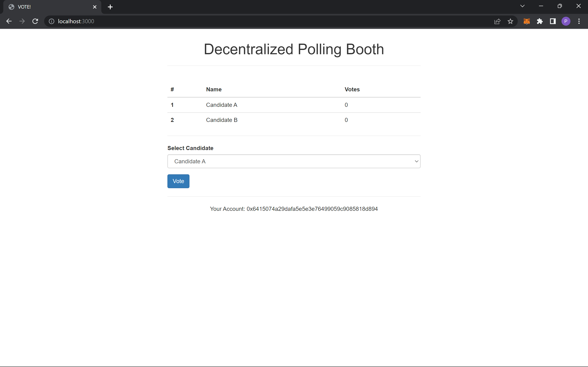Screen dimensions: 588x367
Task: Reload the page with refresh icon
Action: coord(35,21)
